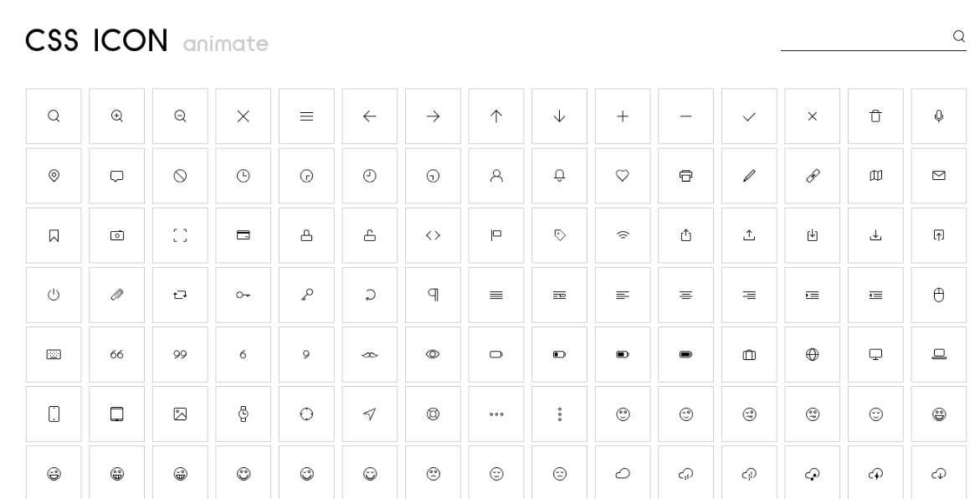Select the globe icon
Image resolution: width=980 pixels, height=499 pixels.
(812, 354)
